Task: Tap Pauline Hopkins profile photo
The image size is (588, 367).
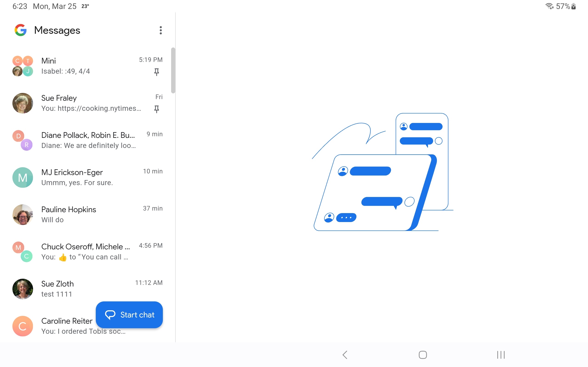Action: (23, 214)
